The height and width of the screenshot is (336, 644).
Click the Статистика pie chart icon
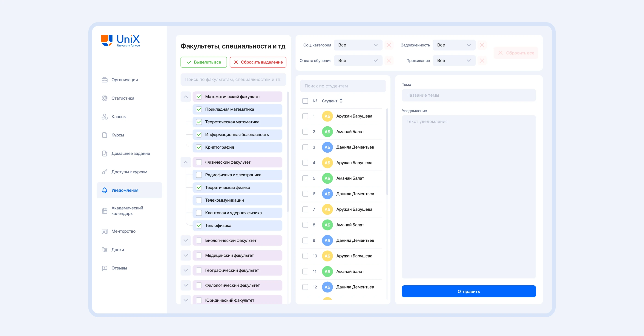click(x=104, y=98)
